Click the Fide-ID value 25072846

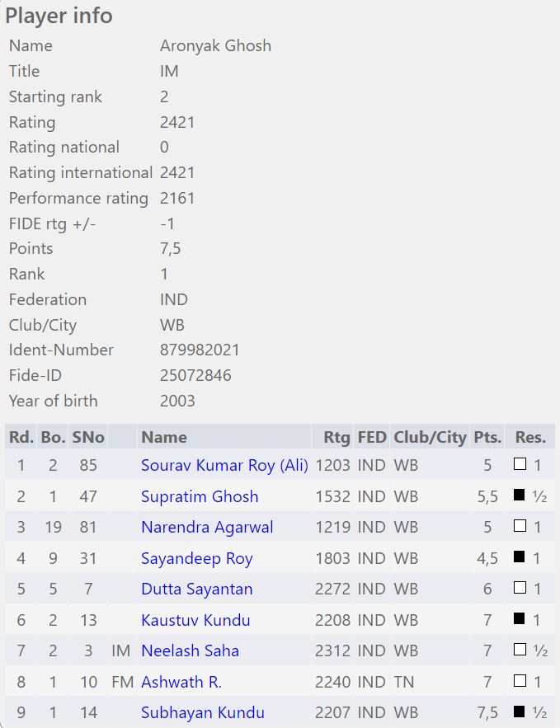click(195, 375)
